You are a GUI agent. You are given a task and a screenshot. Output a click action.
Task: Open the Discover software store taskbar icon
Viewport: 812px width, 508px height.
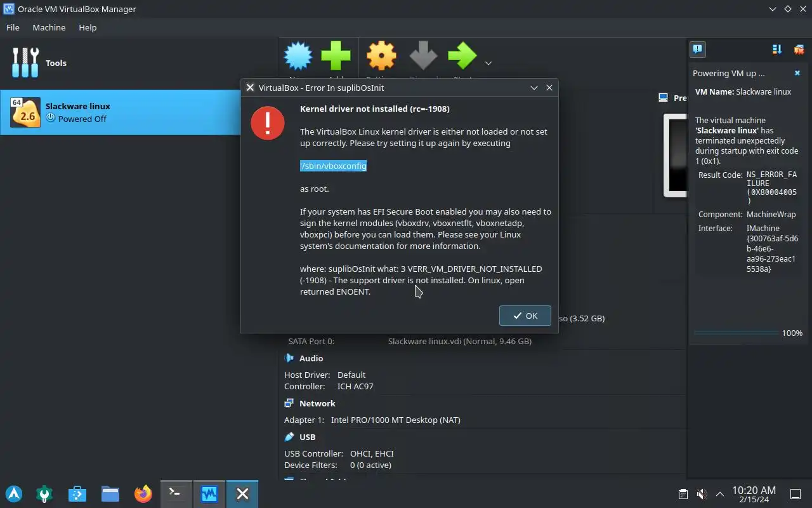point(77,493)
